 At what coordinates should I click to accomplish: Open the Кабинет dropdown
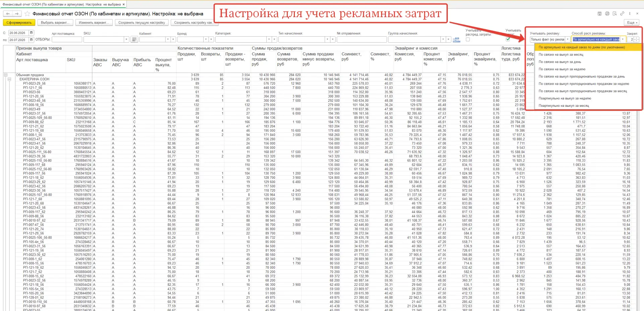pos(168,40)
